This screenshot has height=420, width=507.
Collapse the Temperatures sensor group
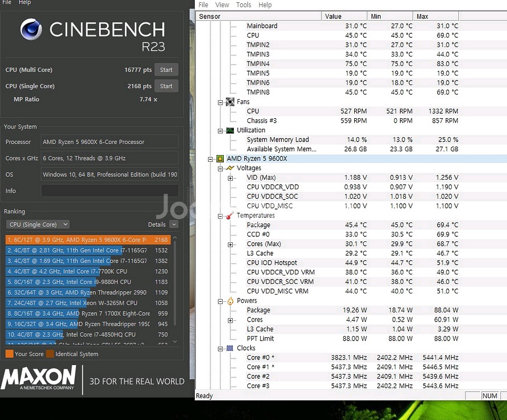(220, 215)
